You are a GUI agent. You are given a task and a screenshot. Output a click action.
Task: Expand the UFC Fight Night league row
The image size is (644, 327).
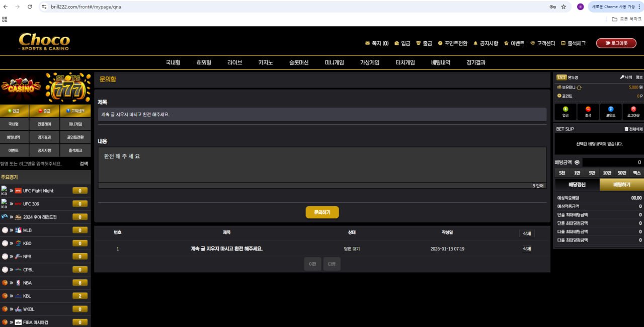pyautogui.click(x=45, y=191)
